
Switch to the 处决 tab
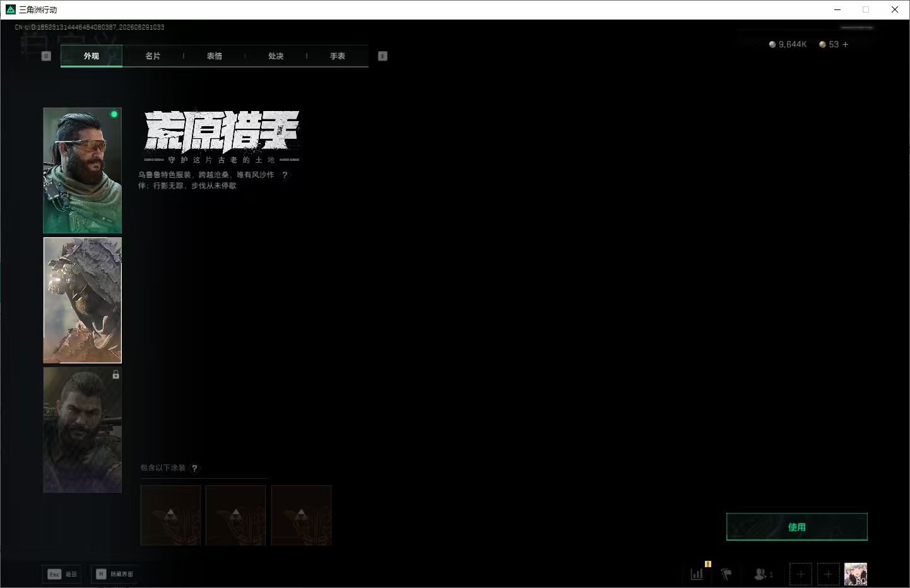pos(276,56)
